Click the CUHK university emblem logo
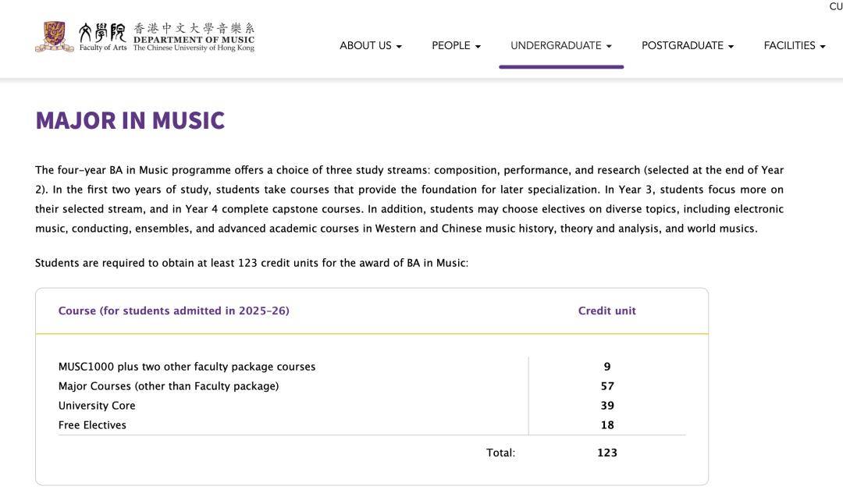The image size is (843, 504). pyautogui.click(x=54, y=37)
